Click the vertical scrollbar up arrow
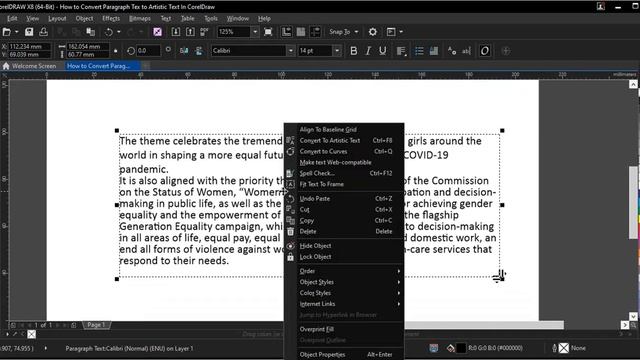Viewport: 640px width, 360px height. [x=633, y=84]
